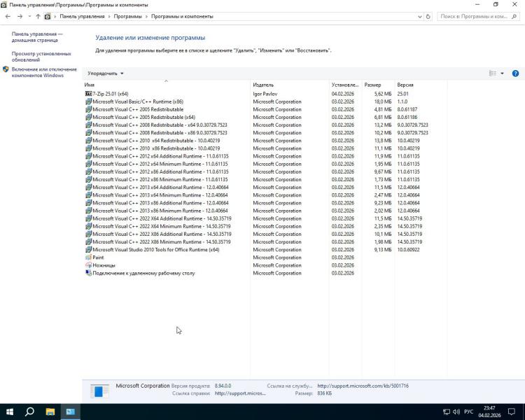Click the search field for Программы и компоненты
This screenshot has height=420, width=525.
tap(476, 15)
